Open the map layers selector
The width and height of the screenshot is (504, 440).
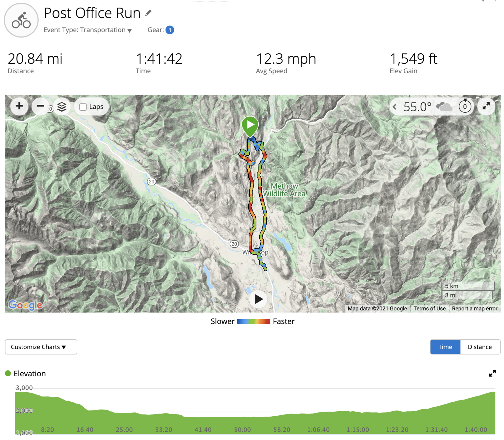point(62,107)
